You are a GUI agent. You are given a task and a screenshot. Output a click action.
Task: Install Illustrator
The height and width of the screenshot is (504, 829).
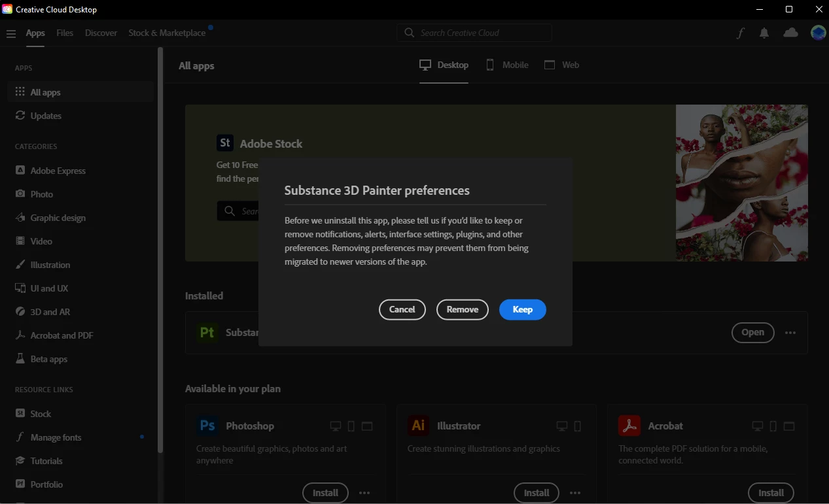coord(537,493)
